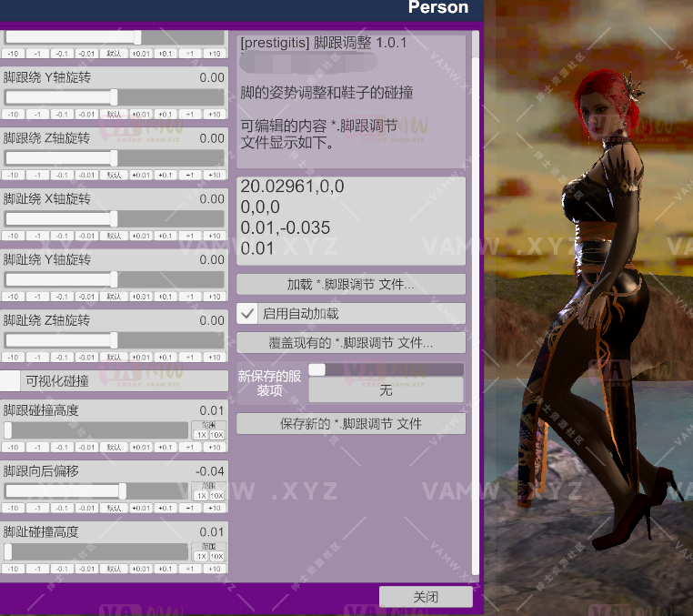Click the 关闭 button
The width and height of the screenshot is (693, 616).
426,597
